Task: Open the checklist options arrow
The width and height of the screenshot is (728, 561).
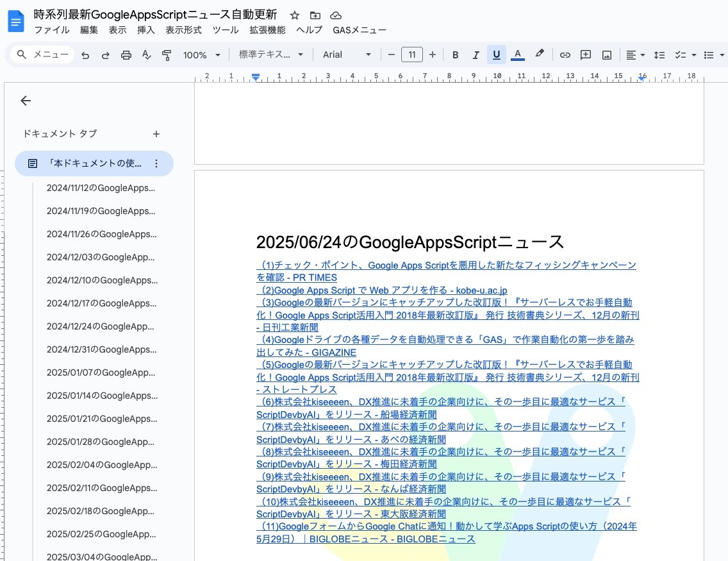Action: (694, 54)
